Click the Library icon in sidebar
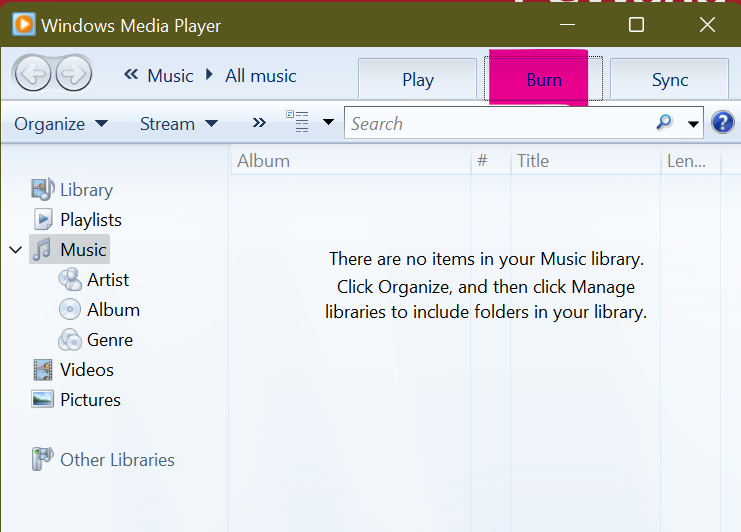 (x=43, y=189)
